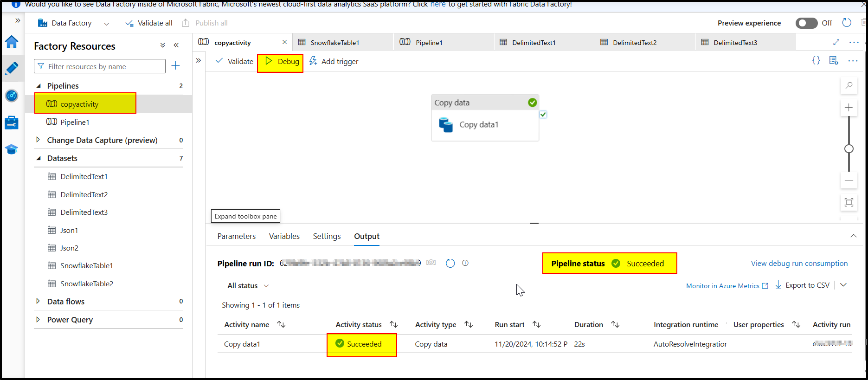Expand the Data flows section
The image size is (868, 380).
pos(38,301)
